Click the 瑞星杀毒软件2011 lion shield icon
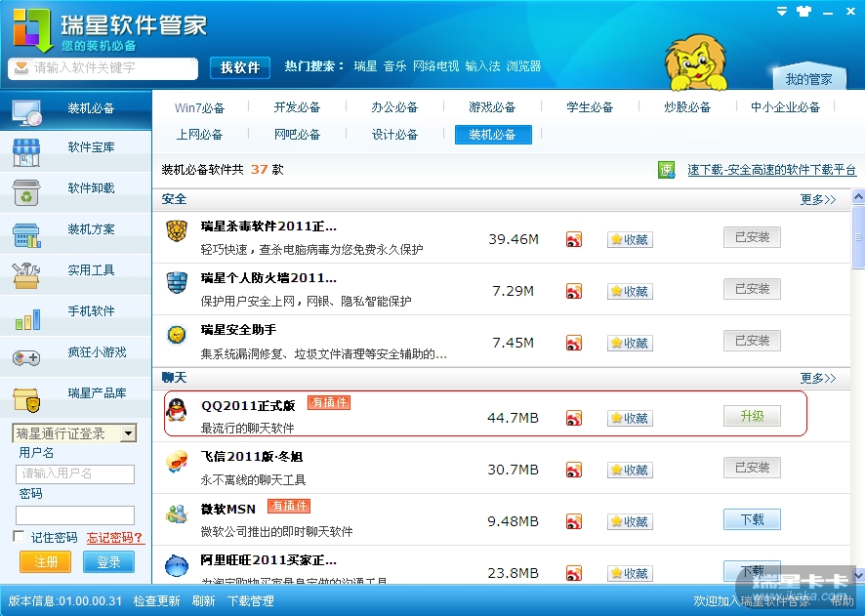 pos(177,230)
